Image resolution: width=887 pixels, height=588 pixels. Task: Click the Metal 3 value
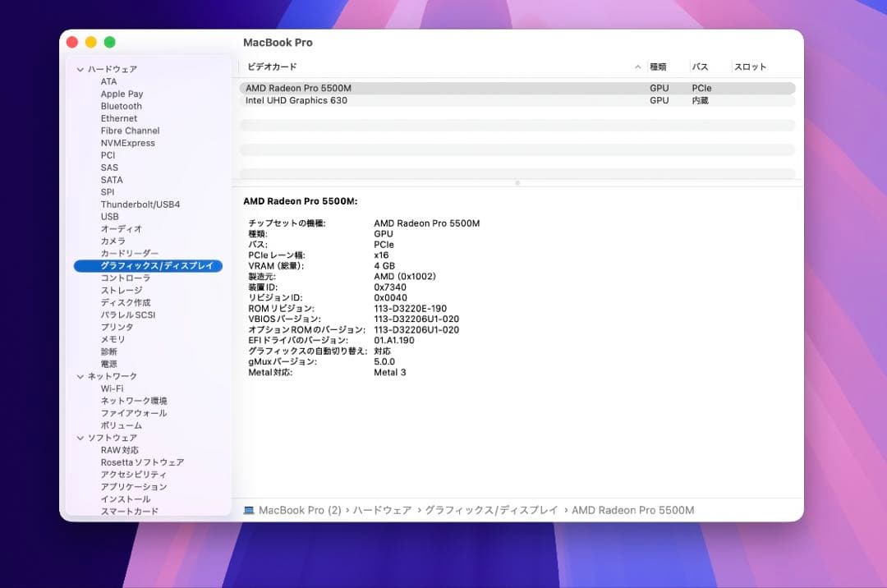tap(390, 373)
